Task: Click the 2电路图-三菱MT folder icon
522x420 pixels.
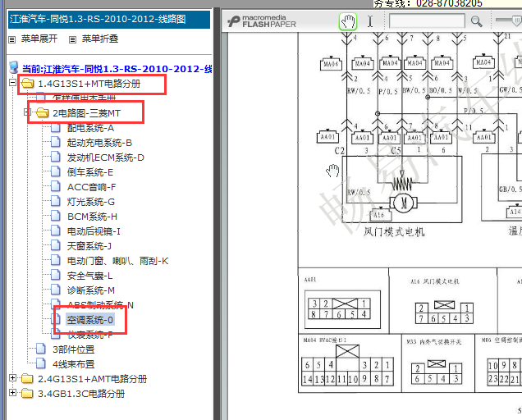Action: (x=43, y=112)
